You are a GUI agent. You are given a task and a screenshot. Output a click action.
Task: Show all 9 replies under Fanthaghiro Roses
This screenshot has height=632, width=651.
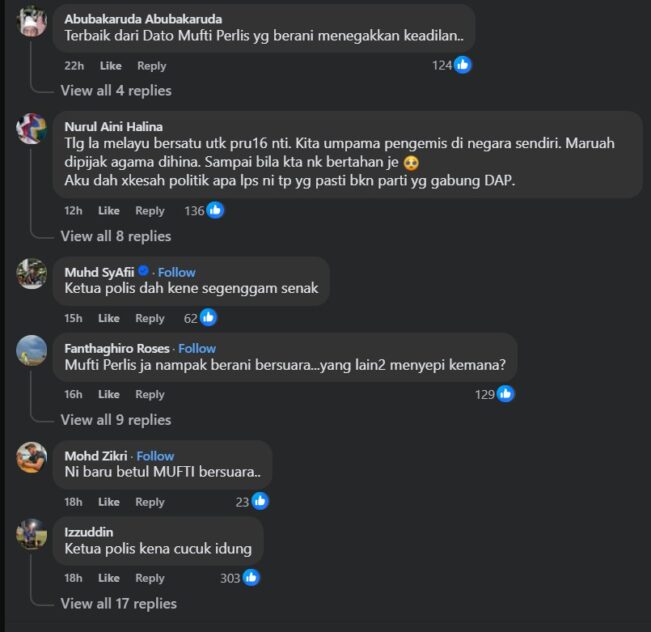116,420
